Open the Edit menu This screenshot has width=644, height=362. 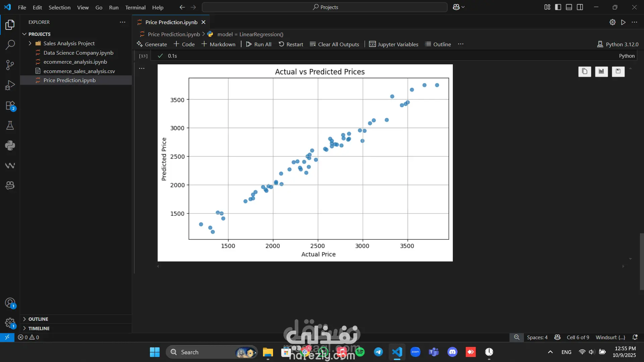click(x=37, y=7)
